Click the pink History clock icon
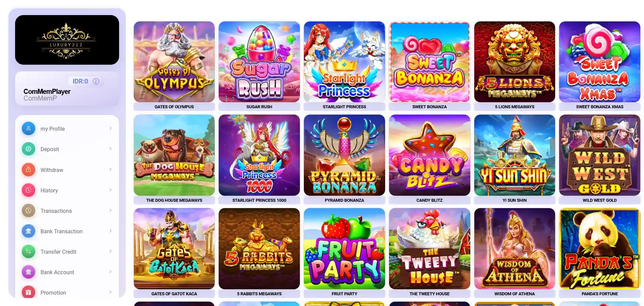 click(x=29, y=190)
